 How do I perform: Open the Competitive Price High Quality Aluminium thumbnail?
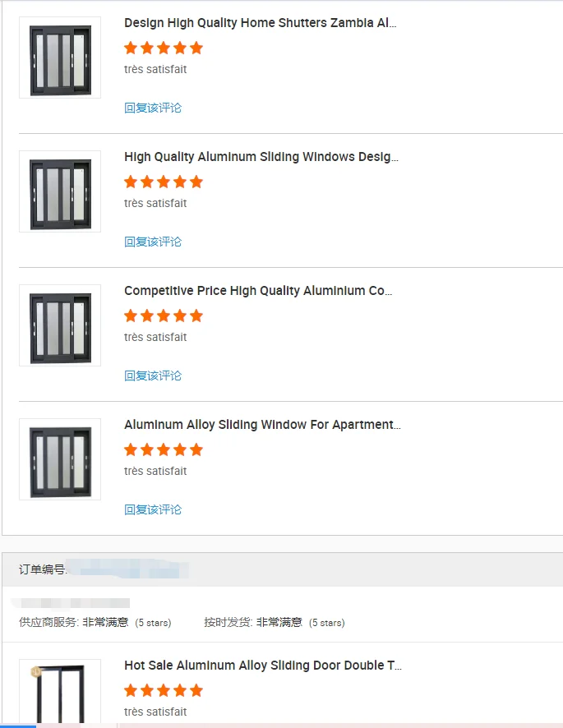pos(60,325)
